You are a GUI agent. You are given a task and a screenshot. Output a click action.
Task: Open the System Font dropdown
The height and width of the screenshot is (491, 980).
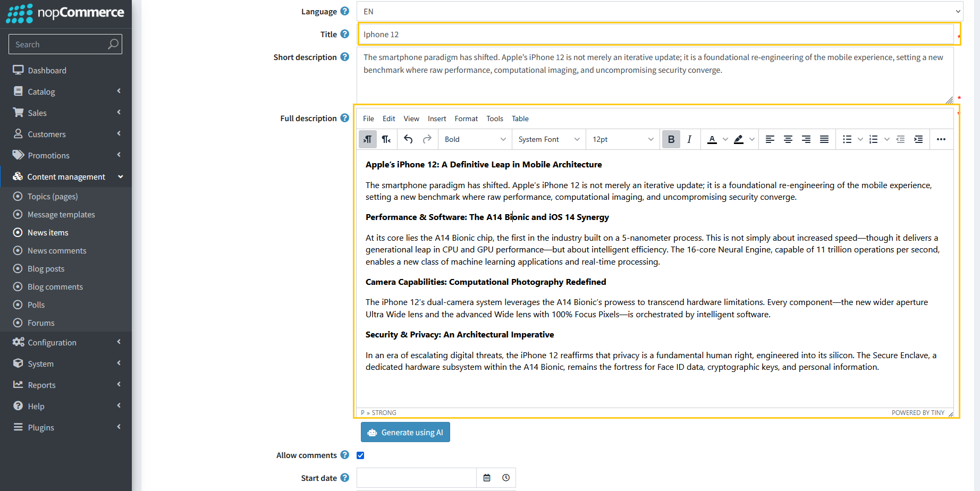click(547, 139)
